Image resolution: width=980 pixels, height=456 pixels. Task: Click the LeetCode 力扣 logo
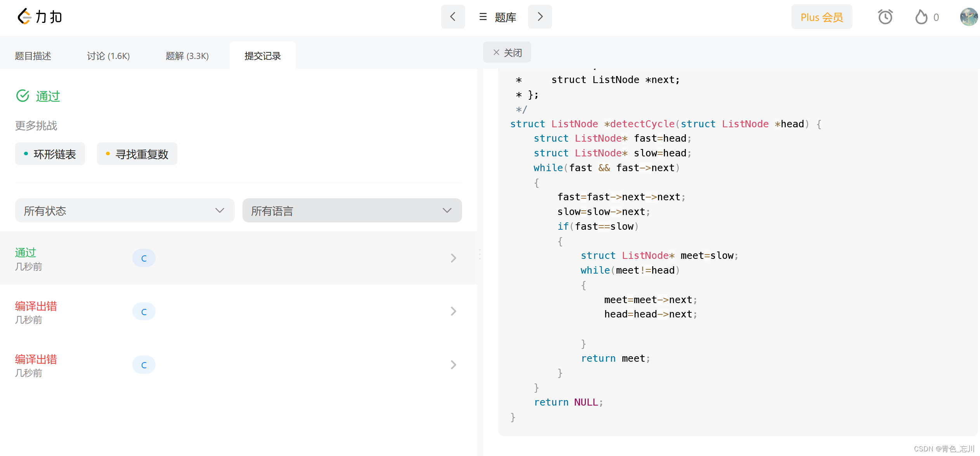40,17
